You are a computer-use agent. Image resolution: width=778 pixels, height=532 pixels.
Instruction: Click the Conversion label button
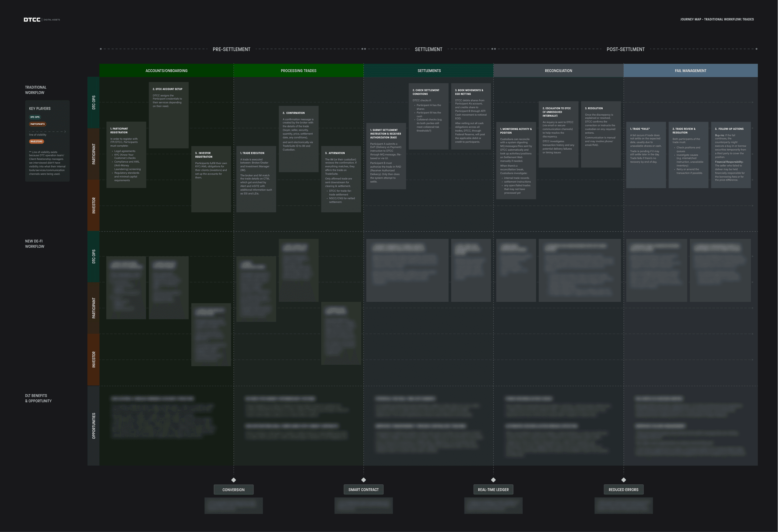click(x=234, y=489)
